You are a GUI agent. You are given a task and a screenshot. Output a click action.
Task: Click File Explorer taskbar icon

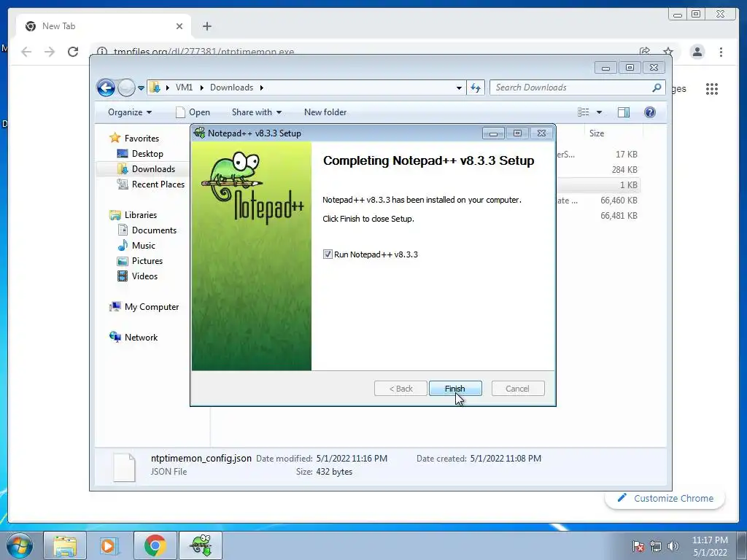(x=65, y=545)
